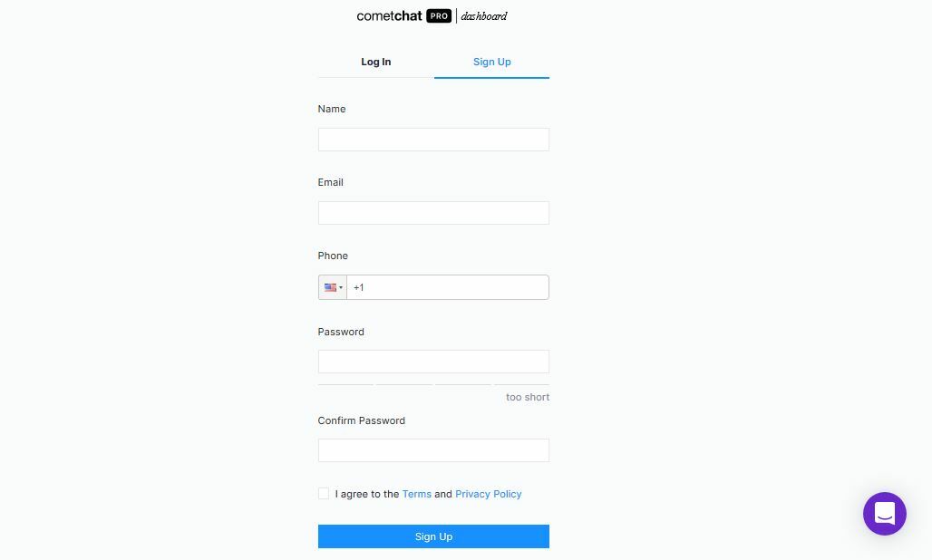This screenshot has width=932, height=560.
Task: Switch to the Log In tab
Action: click(x=375, y=62)
